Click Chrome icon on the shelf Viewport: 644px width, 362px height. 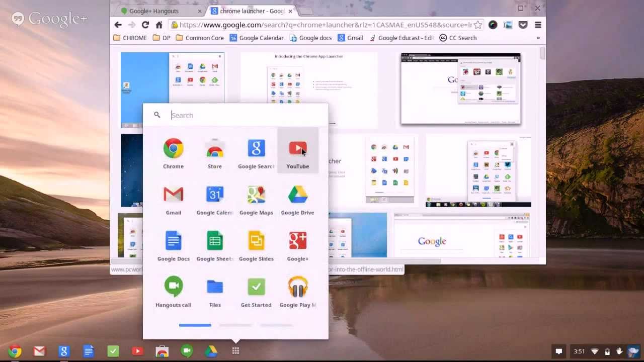[x=15, y=351]
